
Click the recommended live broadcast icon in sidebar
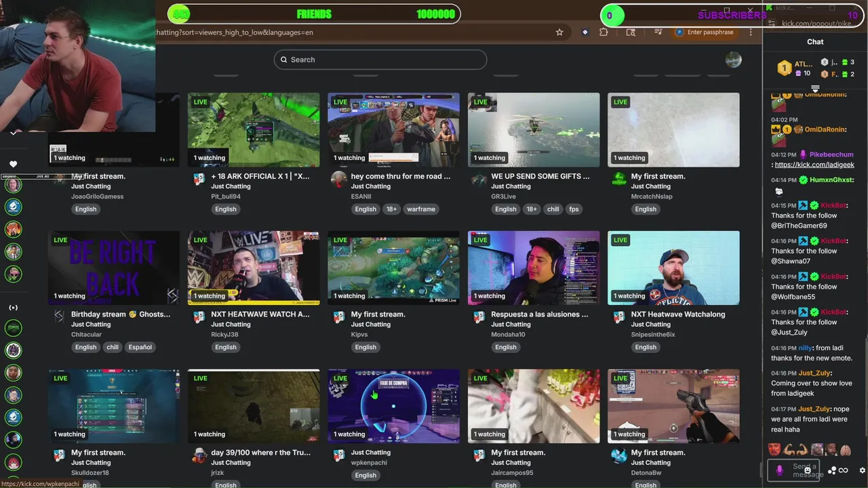click(x=13, y=308)
